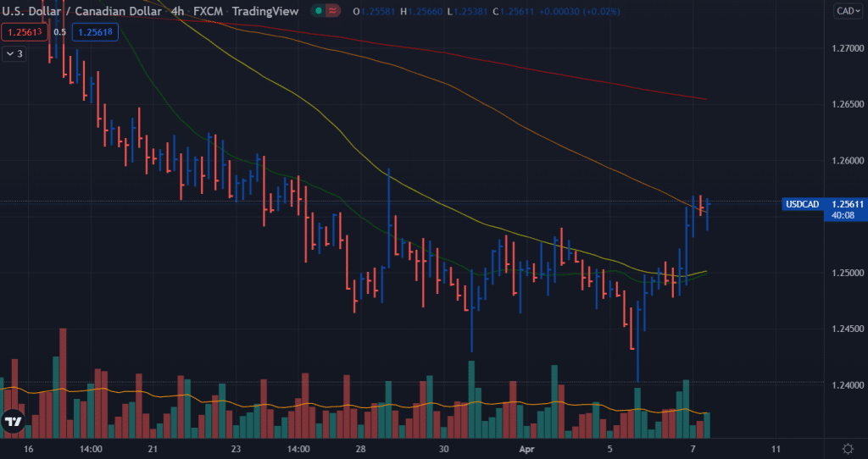This screenshot has height=459, width=868.
Task: Click the 21 date label on time axis
Action: point(153,449)
